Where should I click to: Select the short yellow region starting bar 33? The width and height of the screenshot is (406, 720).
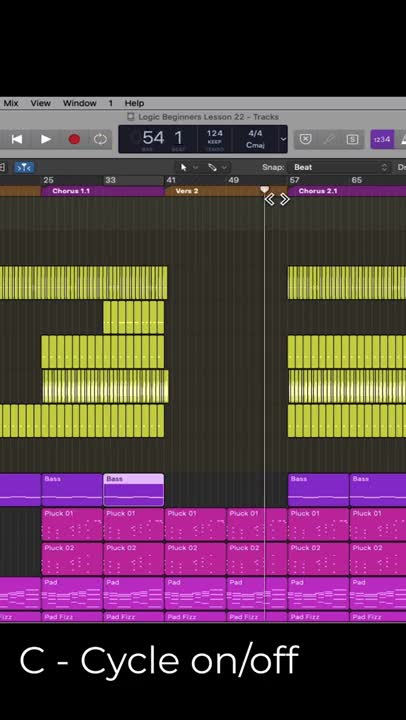click(134, 317)
